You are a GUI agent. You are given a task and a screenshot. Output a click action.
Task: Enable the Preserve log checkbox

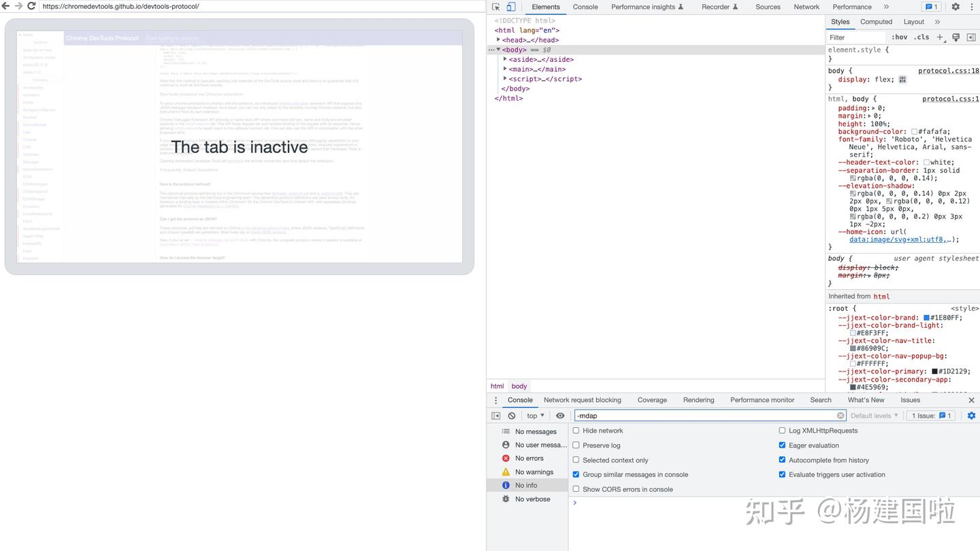[x=576, y=445]
